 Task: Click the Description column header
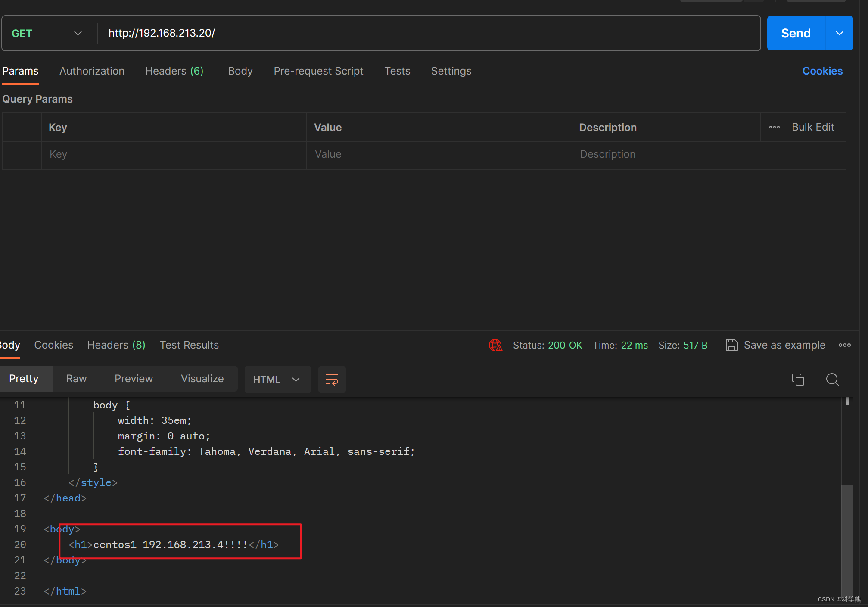607,128
